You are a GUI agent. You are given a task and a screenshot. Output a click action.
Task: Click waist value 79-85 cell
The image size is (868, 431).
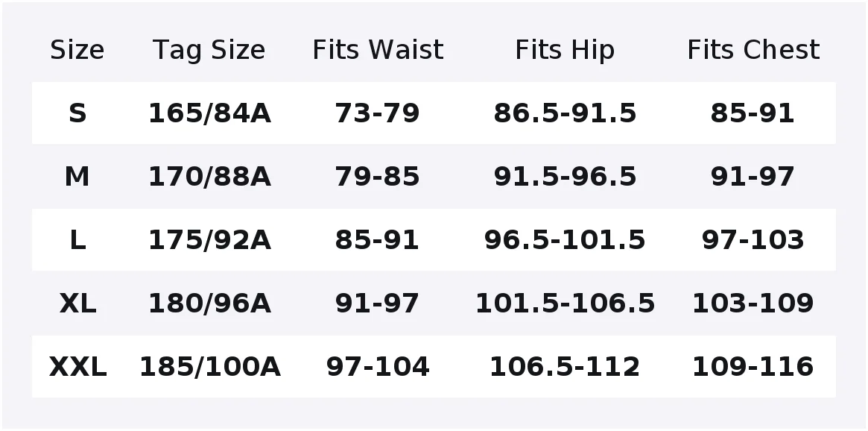tap(378, 176)
